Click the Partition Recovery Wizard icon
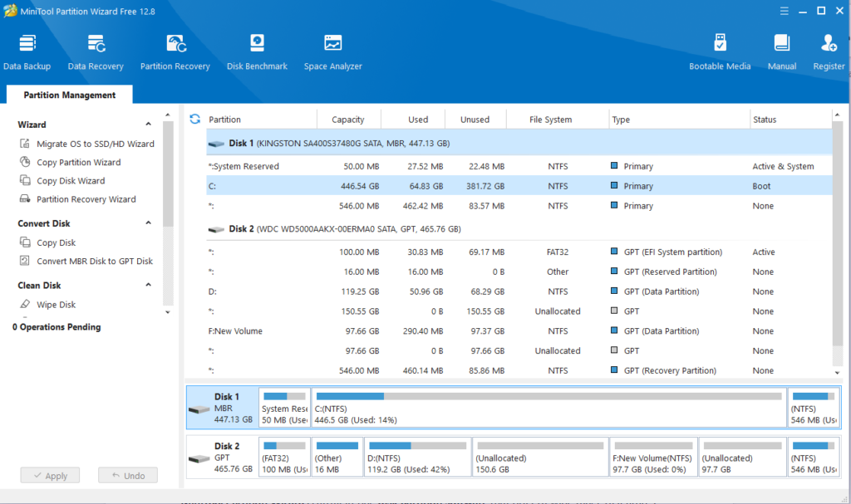The image size is (851, 504). (x=25, y=198)
